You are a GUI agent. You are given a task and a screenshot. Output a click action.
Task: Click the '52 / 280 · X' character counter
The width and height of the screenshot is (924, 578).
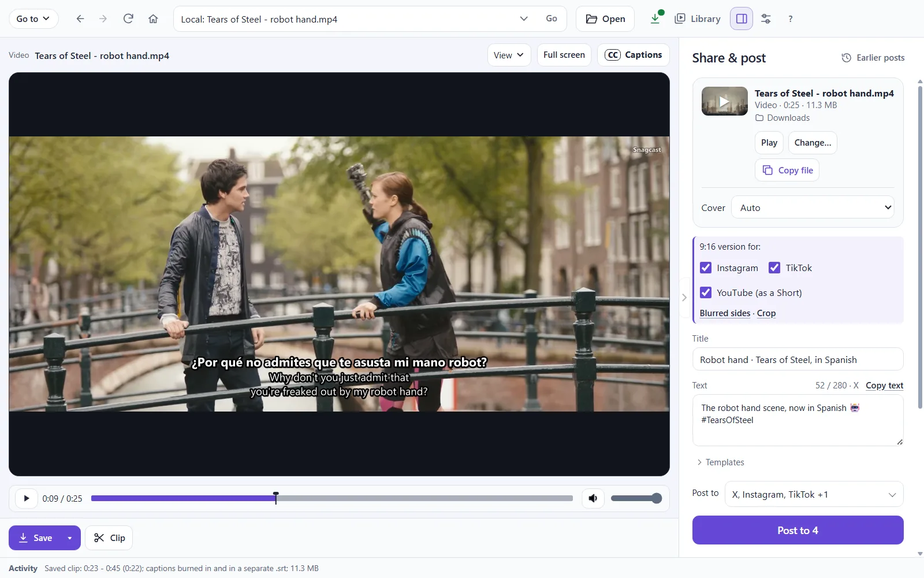click(837, 386)
